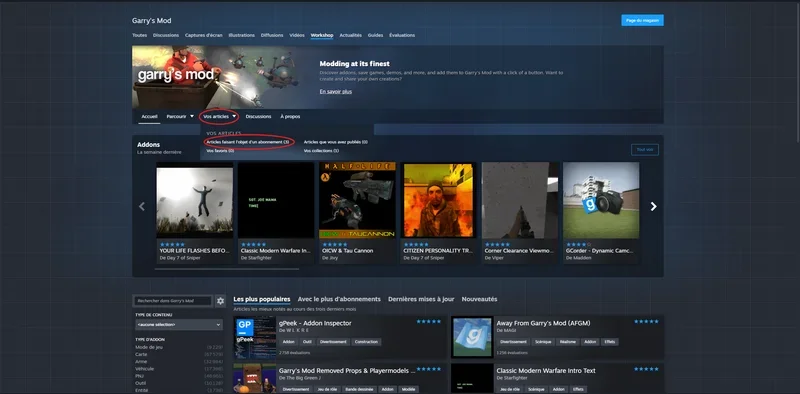Open the Corner Clearance Viewmodel card

click(520, 213)
